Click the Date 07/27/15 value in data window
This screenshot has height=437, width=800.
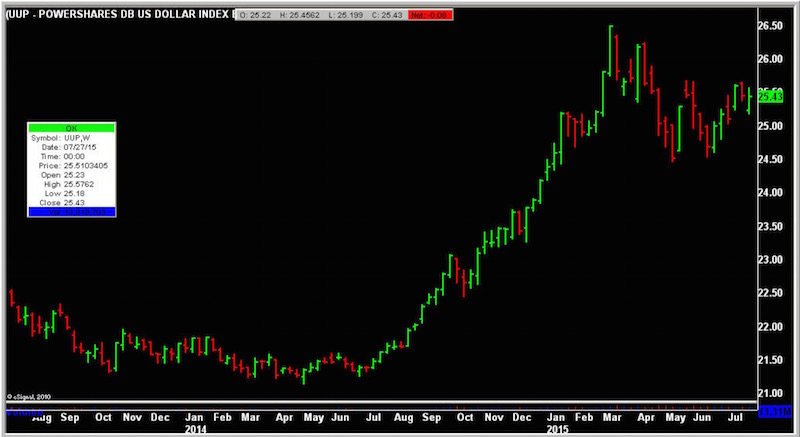point(71,147)
